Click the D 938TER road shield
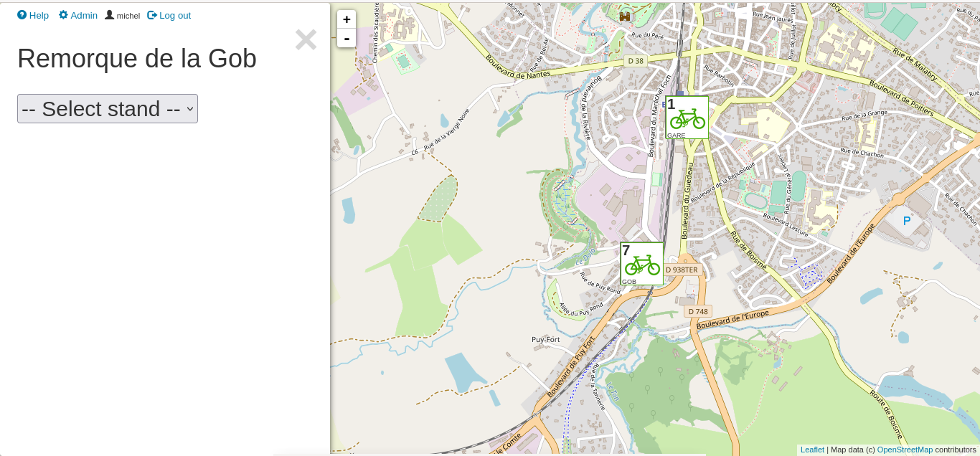Image resolution: width=980 pixels, height=456 pixels. pyautogui.click(x=681, y=270)
